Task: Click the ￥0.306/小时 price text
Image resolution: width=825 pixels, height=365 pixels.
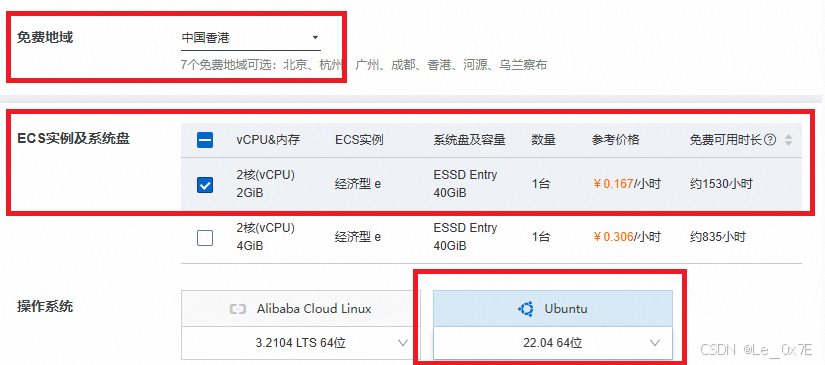Action: tap(626, 237)
